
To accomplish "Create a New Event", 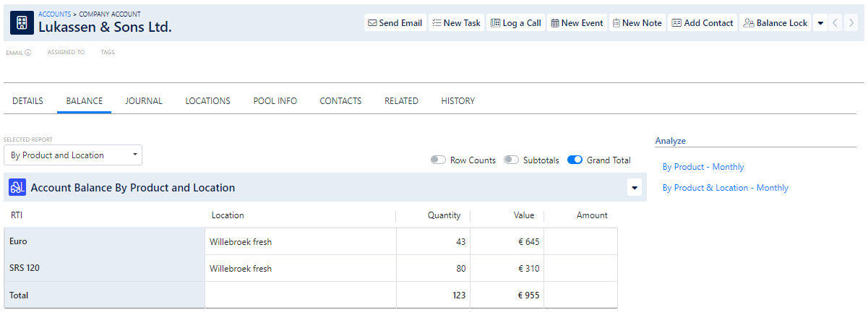I will (577, 23).
